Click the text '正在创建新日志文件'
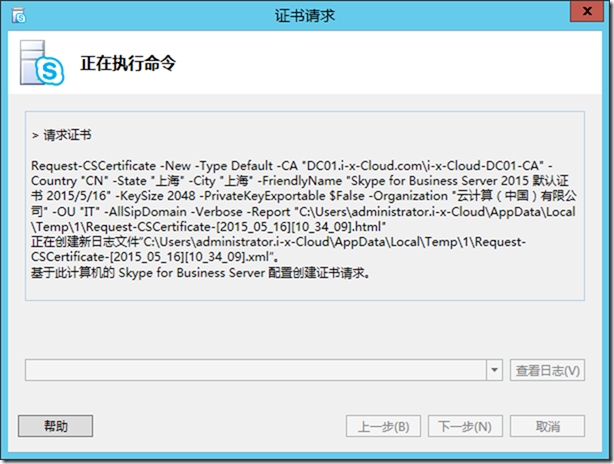Viewport: 614px width, 464px height. coord(85,242)
